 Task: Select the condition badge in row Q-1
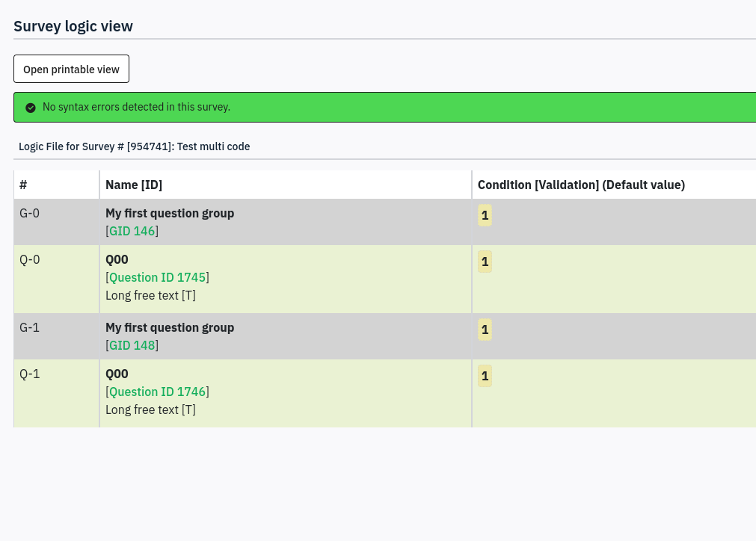[485, 376]
